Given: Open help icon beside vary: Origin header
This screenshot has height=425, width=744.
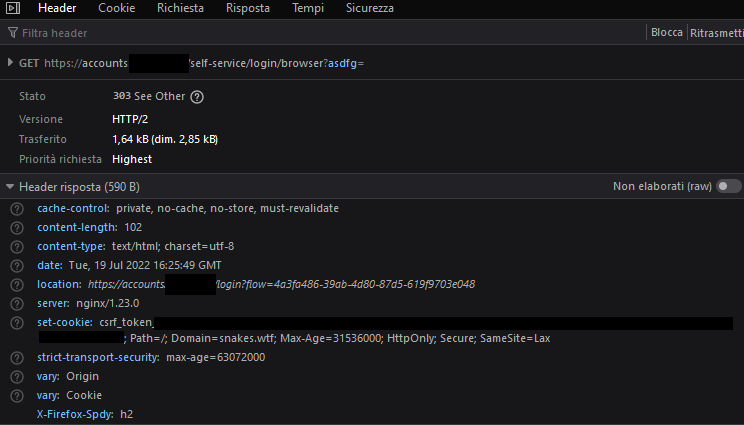Looking at the screenshot, I should (x=17, y=377).
